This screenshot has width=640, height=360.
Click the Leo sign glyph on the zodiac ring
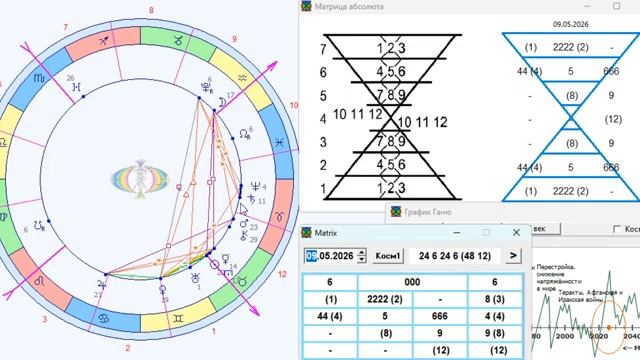[39, 281]
